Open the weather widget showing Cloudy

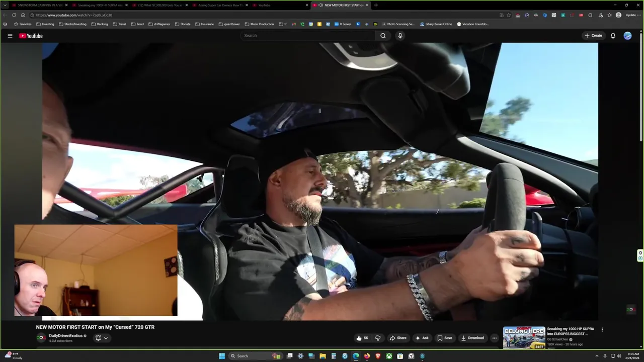(14, 356)
